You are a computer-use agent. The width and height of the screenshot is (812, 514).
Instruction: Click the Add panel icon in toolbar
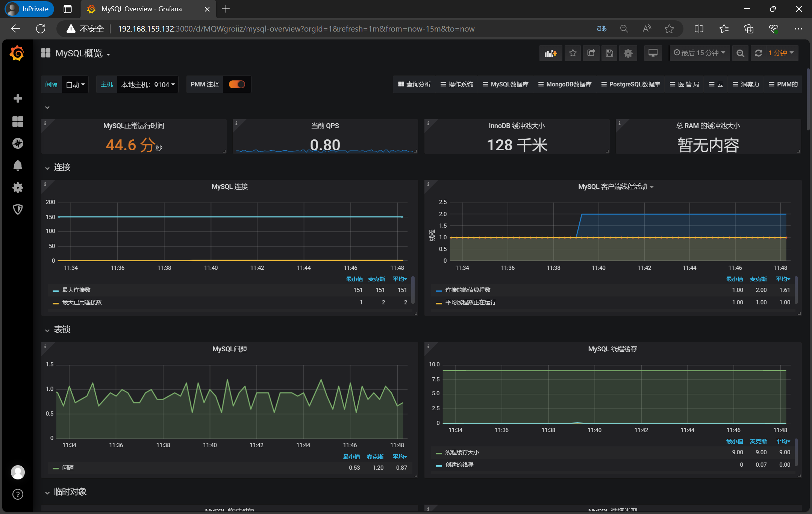[x=550, y=53]
